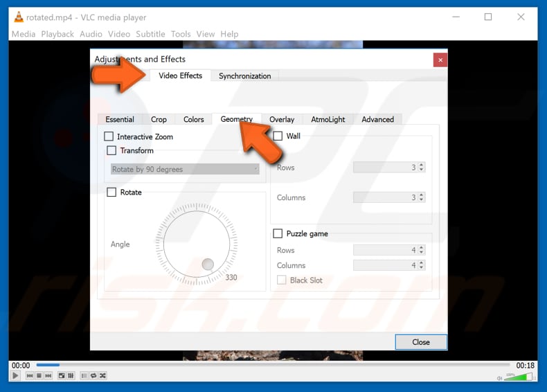Screen dimensions: 547x392
Task: Adjust the green volume slider
Action: click(x=518, y=377)
